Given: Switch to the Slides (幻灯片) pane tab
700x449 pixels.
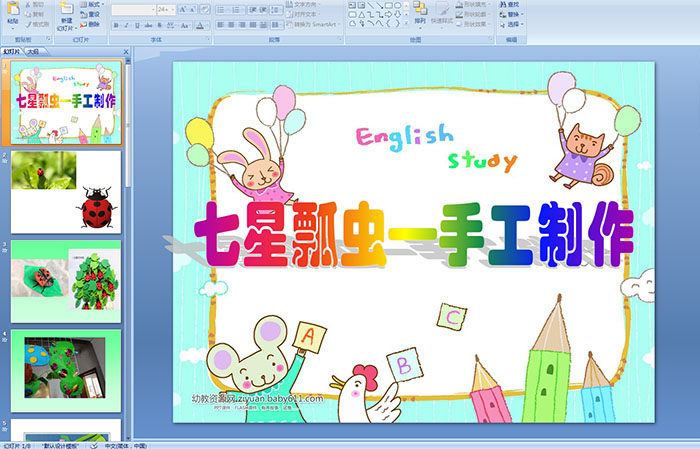Looking at the screenshot, I should coord(12,52).
